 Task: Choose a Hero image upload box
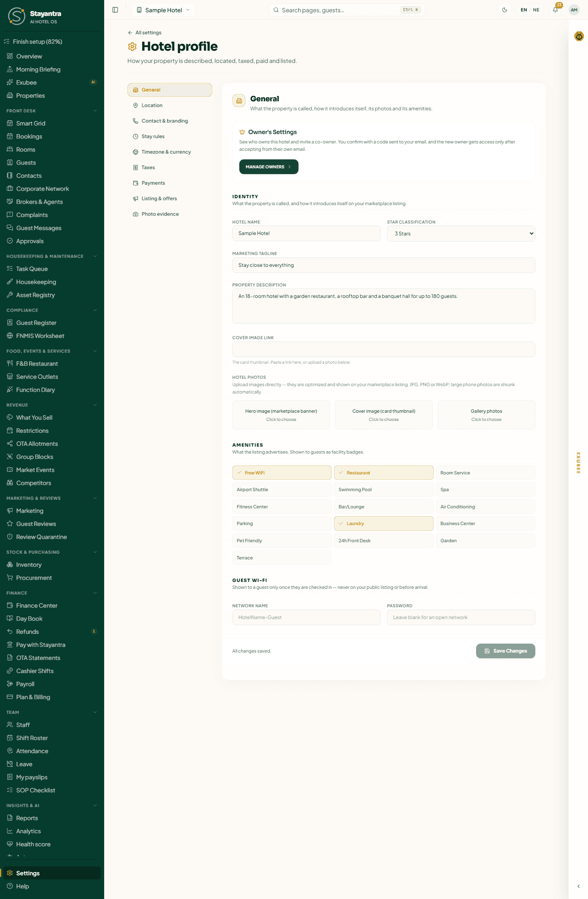281,415
